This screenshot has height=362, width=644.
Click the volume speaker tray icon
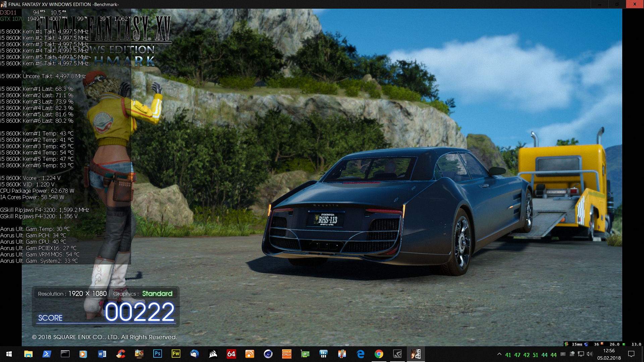pyautogui.click(x=590, y=354)
